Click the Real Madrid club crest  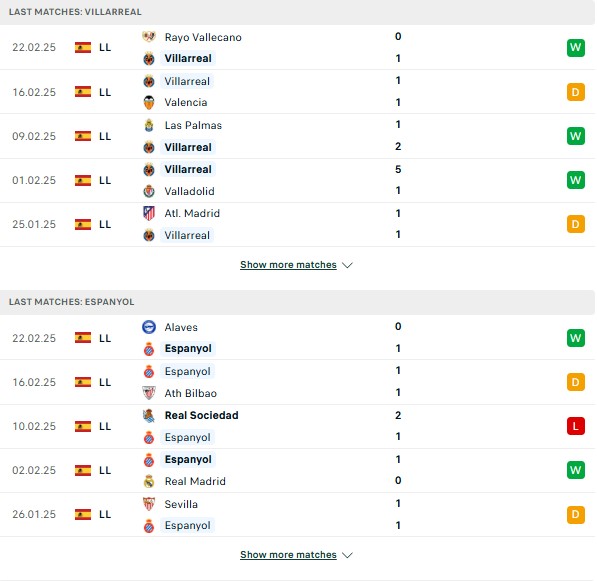pyautogui.click(x=149, y=481)
